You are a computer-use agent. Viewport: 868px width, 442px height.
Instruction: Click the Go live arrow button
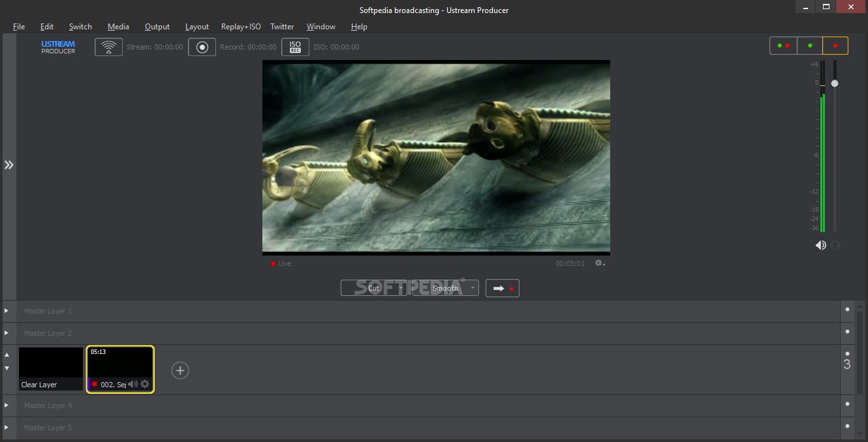tap(503, 288)
